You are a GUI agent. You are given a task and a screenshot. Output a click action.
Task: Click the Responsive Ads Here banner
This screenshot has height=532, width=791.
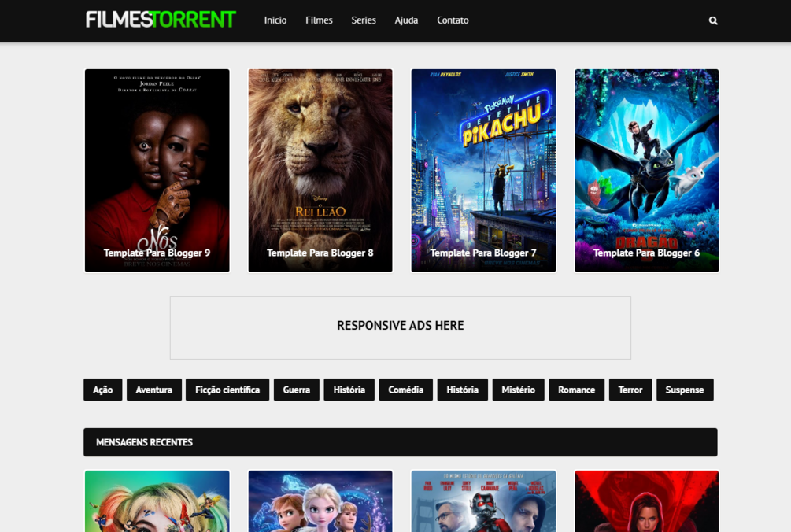point(401,327)
